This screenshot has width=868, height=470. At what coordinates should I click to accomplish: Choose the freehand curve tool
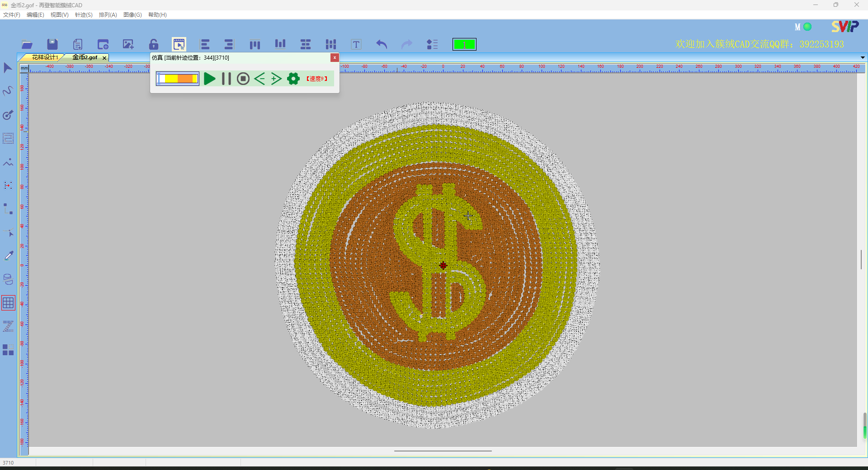[x=8, y=91]
